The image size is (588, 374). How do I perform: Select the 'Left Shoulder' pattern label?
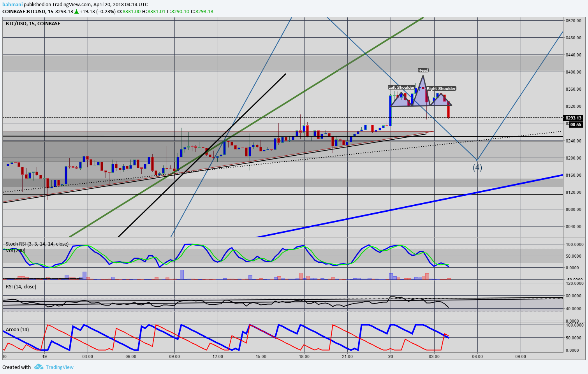[401, 88]
